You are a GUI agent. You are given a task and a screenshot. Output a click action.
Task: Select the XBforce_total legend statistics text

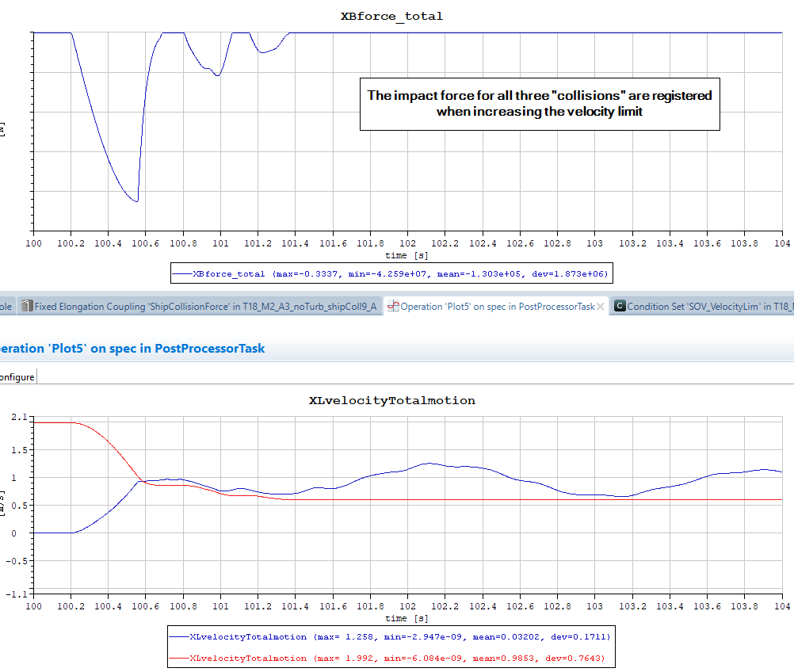click(402, 273)
